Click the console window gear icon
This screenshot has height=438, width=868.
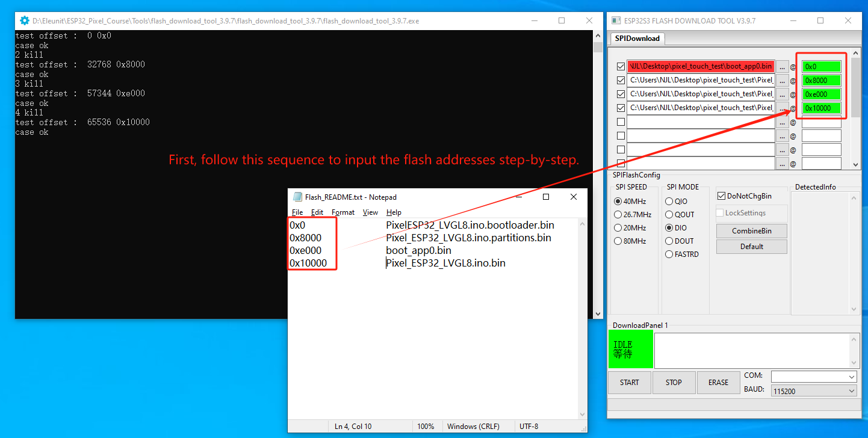(x=24, y=20)
